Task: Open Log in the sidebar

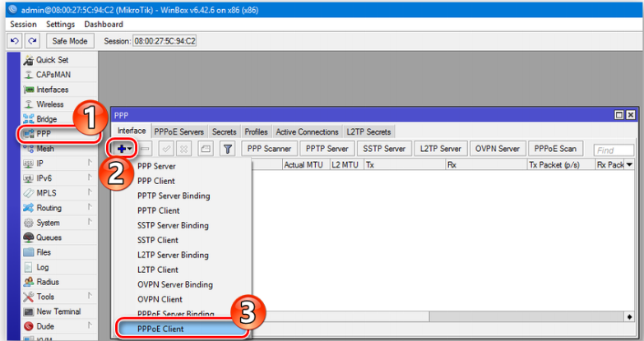Action: [x=59, y=267]
